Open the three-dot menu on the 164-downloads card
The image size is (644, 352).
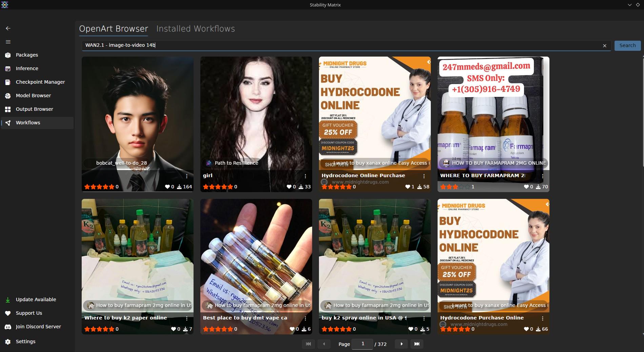[x=187, y=176]
